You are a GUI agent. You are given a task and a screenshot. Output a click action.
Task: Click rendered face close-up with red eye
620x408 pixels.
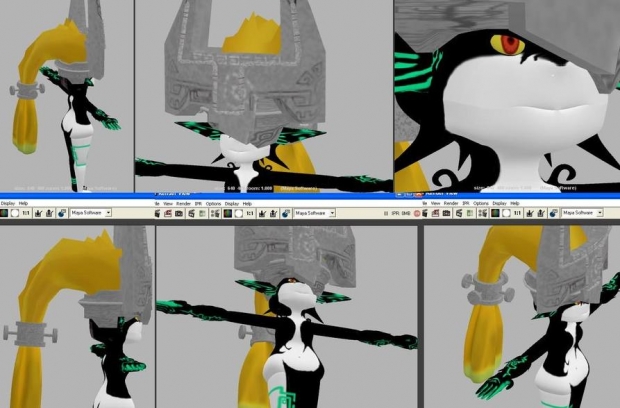(507, 96)
